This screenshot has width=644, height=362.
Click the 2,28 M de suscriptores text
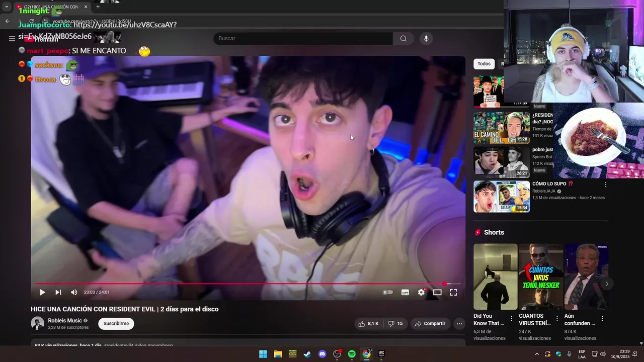pyautogui.click(x=68, y=327)
